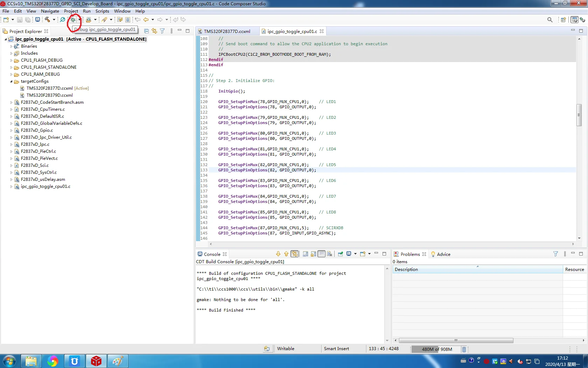Click the New file toolbar icon
Image resolution: width=588 pixels, height=368 pixels.
6,20
